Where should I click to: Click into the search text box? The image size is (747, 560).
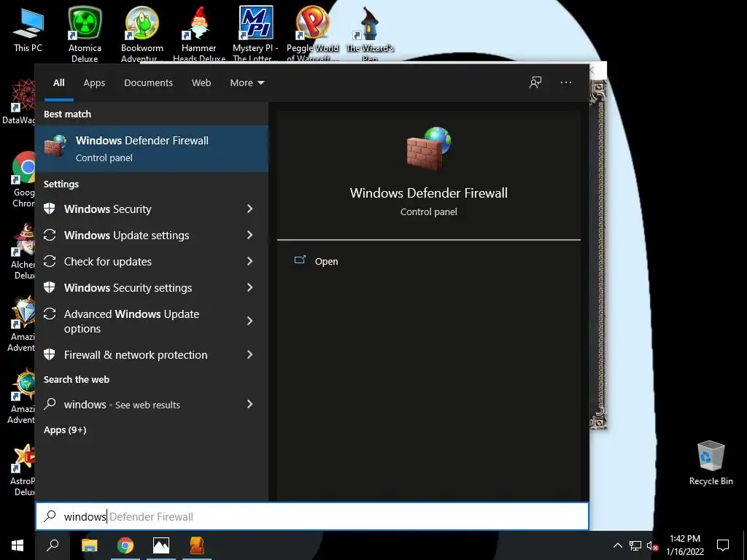(312, 516)
